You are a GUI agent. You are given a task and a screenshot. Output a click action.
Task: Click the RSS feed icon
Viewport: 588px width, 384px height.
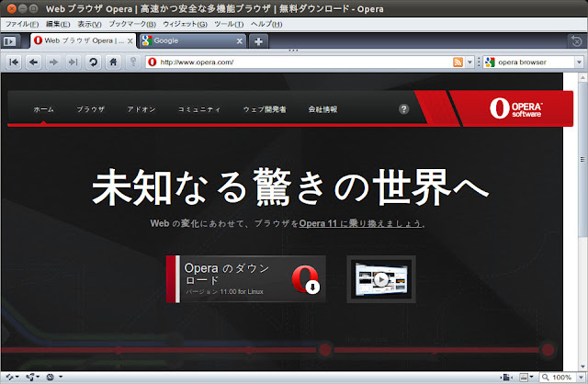point(458,62)
